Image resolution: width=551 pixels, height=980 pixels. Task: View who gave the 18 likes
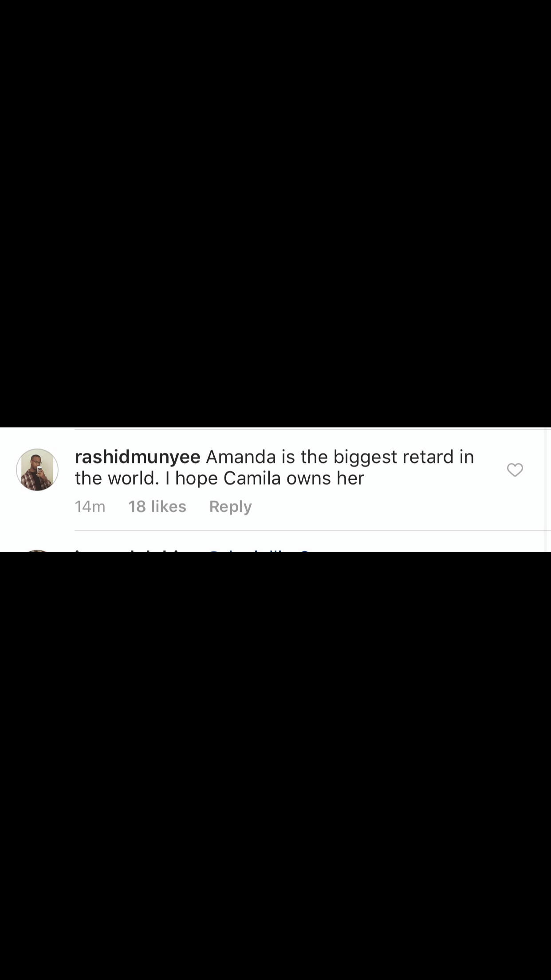[x=157, y=506]
